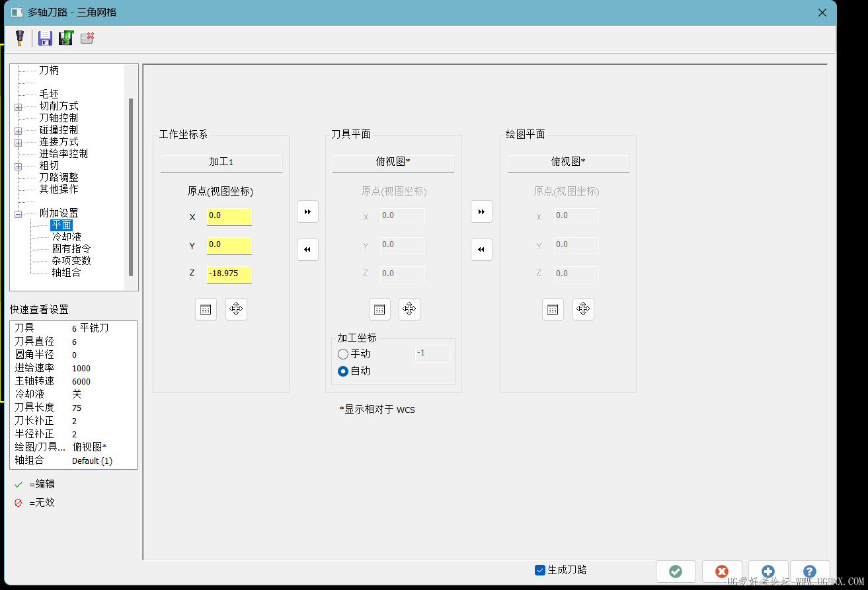Click the save parameters floppy disk icon
Image resolution: width=868 pixels, height=590 pixels.
[x=45, y=38]
